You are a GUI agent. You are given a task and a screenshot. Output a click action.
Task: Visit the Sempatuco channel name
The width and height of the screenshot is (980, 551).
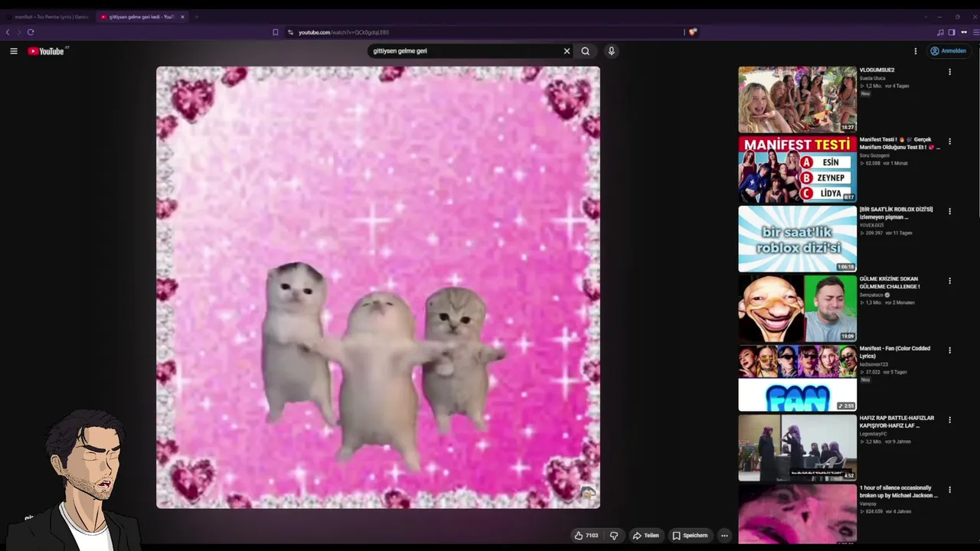[x=871, y=295]
